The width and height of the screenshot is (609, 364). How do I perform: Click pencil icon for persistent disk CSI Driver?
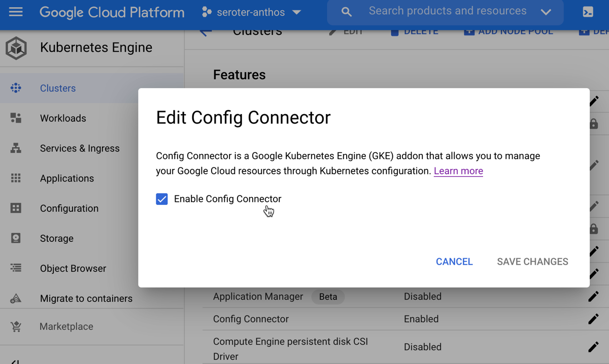593,347
